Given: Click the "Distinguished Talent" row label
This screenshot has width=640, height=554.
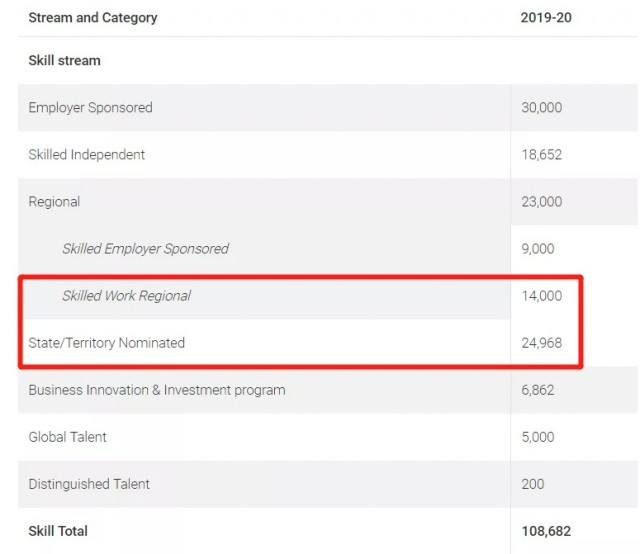Looking at the screenshot, I should pyautogui.click(x=89, y=484).
